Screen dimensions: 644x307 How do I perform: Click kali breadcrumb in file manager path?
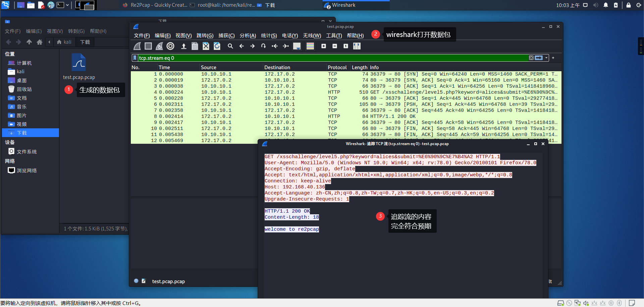pos(64,42)
